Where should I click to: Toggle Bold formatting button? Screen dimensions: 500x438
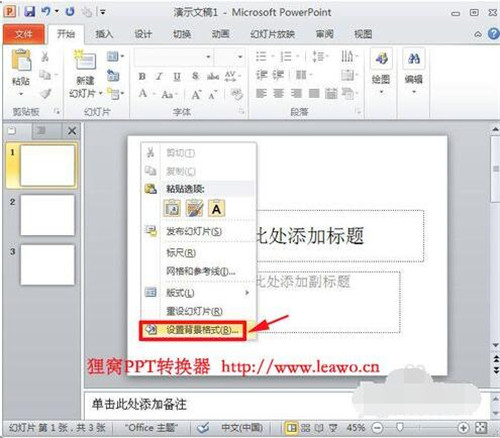(x=142, y=76)
